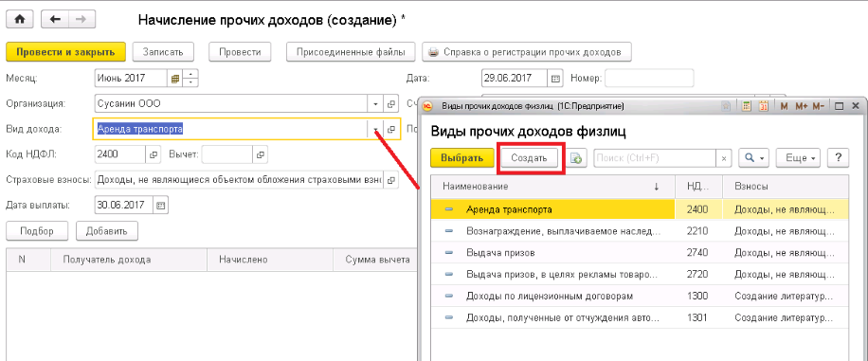Open calendar for Дата 29.06.2017

(556, 79)
